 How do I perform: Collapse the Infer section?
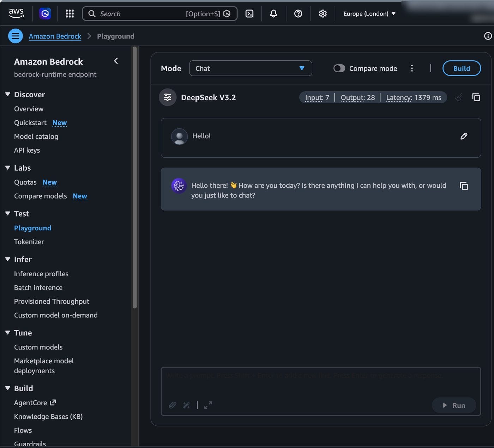click(8, 259)
